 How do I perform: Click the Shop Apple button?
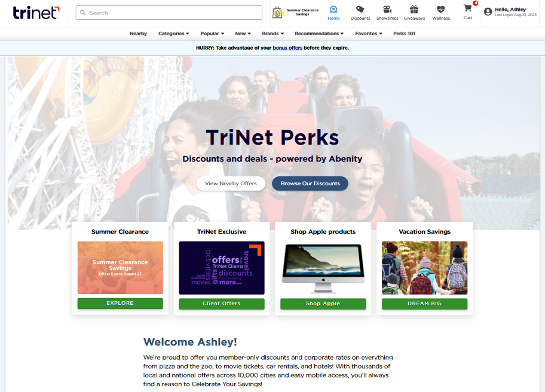323,304
